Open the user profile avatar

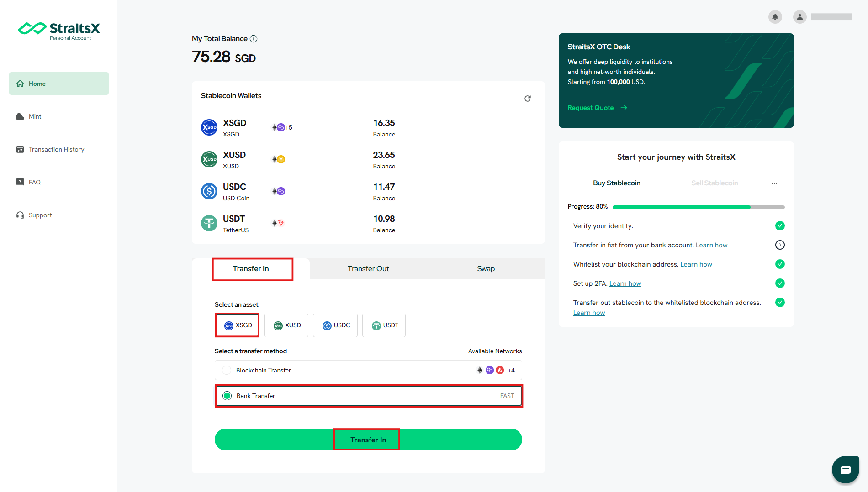pyautogui.click(x=799, y=17)
